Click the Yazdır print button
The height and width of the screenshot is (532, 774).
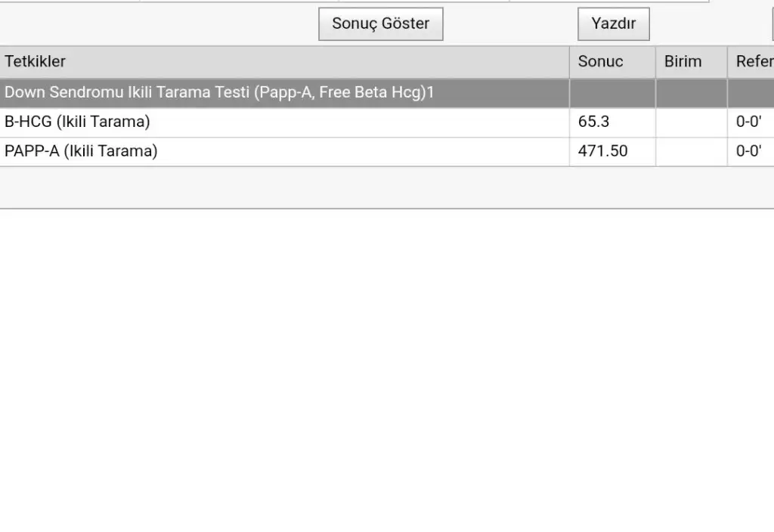[x=614, y=23]
